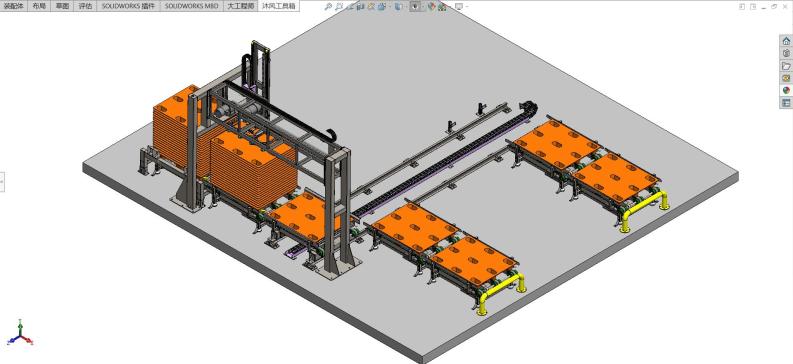Open the View Orientation cube icon
Image resolution: width=793 pixels, height=364 pixels.
coord(381,7)
